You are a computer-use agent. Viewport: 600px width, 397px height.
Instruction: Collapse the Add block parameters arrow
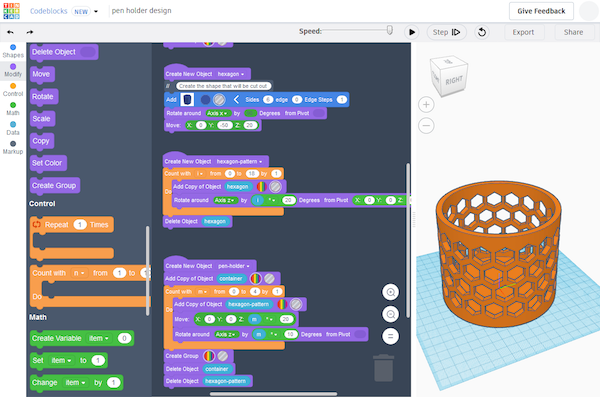pos(236,100)
